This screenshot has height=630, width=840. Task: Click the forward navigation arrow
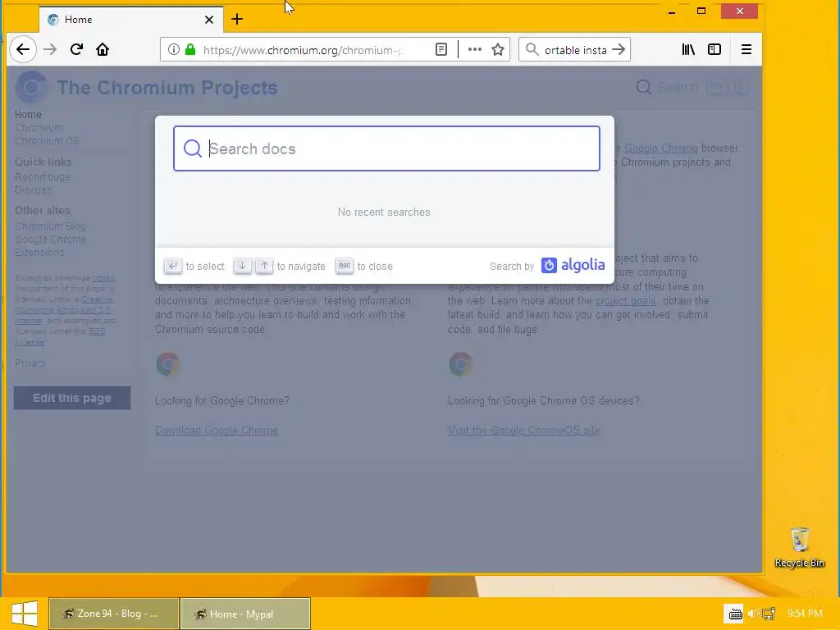(50, 49)
